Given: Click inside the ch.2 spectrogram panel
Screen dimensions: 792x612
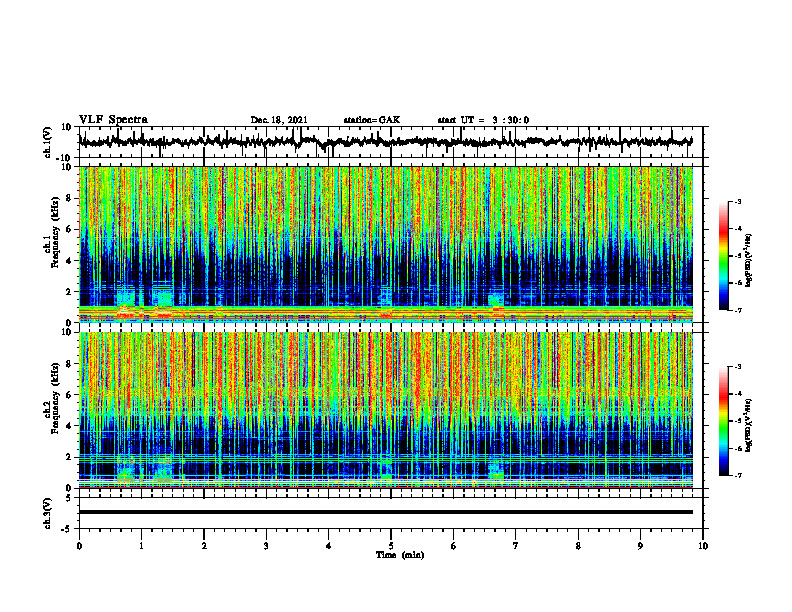Looking at the screenshot, I should [386, 410].
